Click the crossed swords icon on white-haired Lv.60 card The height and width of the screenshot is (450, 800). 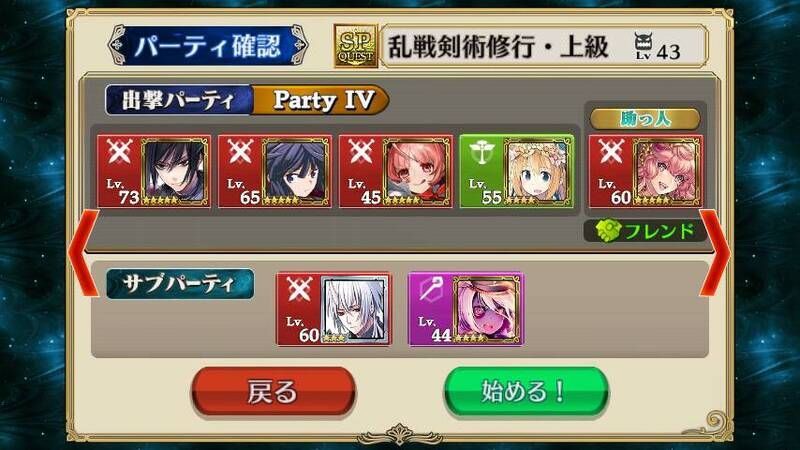pyautogui.click(x=299, y=289)
